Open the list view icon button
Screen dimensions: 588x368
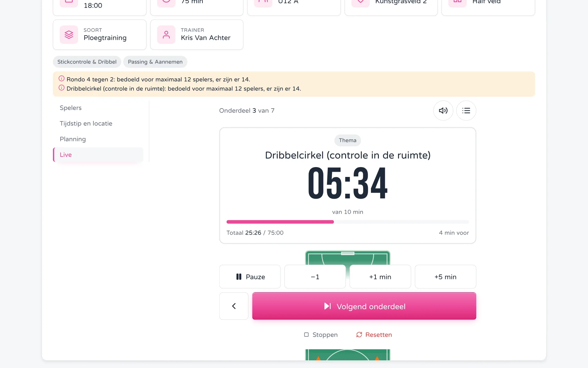pyautogui.click(x=466, y=110)
